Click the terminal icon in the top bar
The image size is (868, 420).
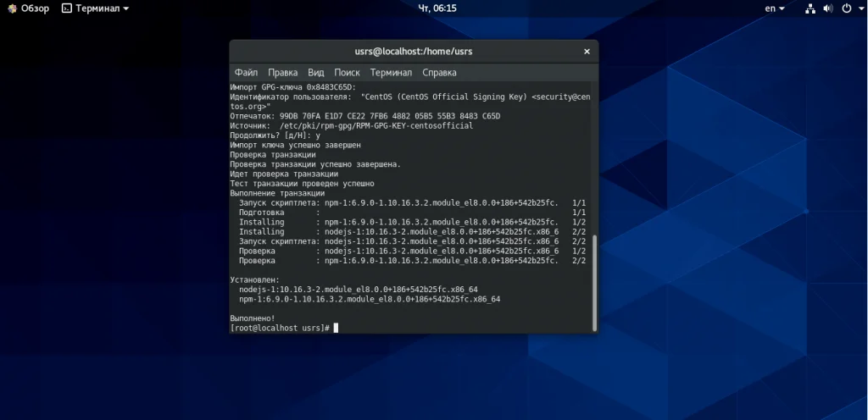tap(66, 8)
